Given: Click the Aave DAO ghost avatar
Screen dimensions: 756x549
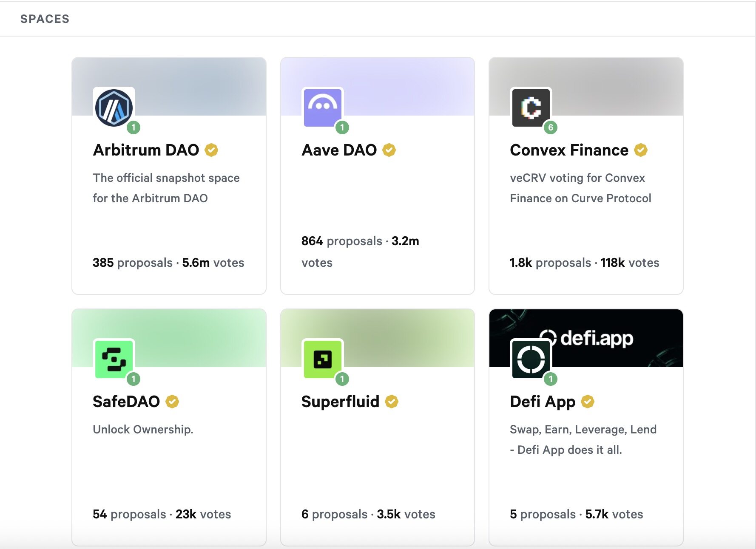Looking at the screenshot, I should 323,108.
